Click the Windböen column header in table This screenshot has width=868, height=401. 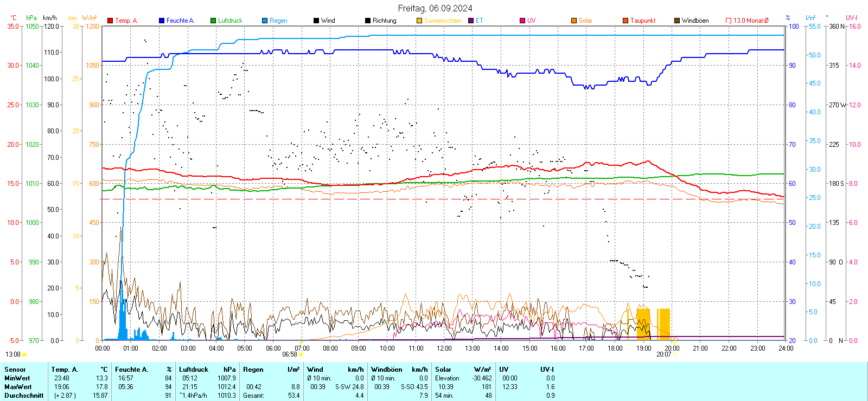point(386,370)
